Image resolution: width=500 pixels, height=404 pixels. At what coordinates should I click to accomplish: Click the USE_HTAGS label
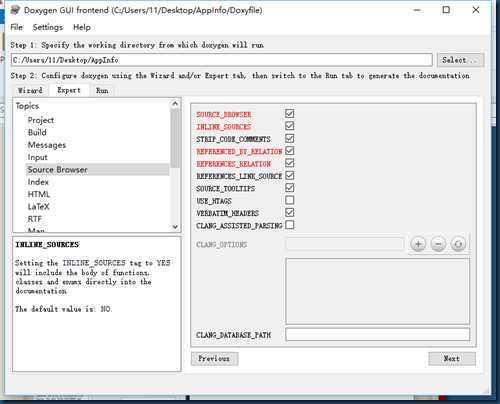tap(214, 201)
